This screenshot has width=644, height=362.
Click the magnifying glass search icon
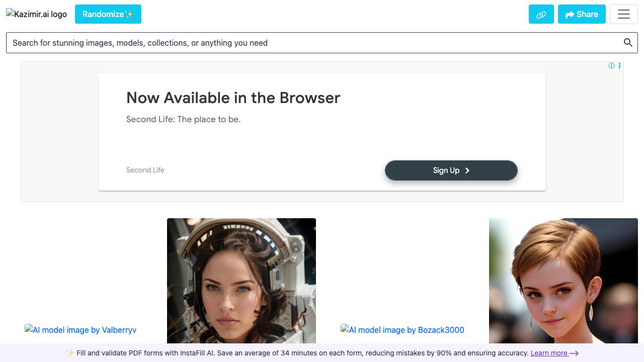(x=628, y=43)
